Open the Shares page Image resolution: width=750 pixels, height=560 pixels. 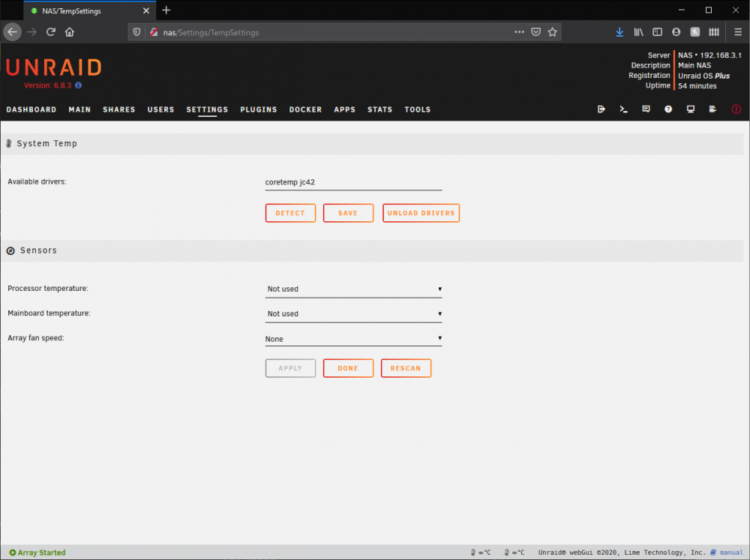tap(119, 109)
